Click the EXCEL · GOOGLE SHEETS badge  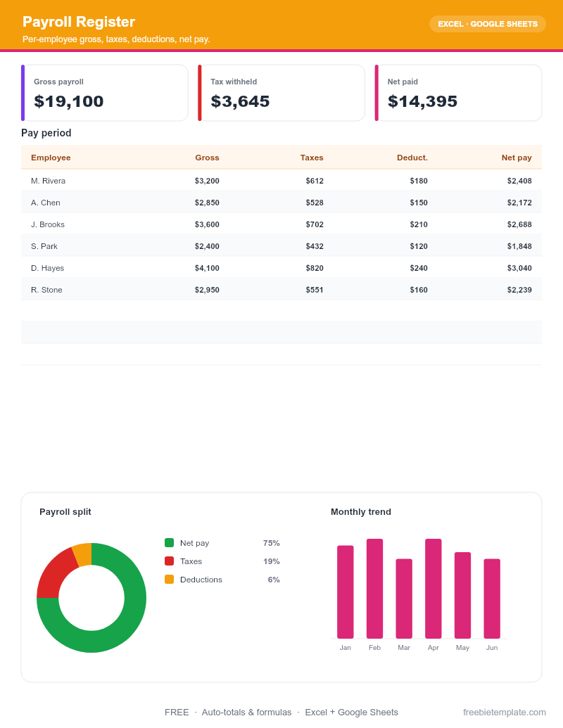tap(487, 24)
